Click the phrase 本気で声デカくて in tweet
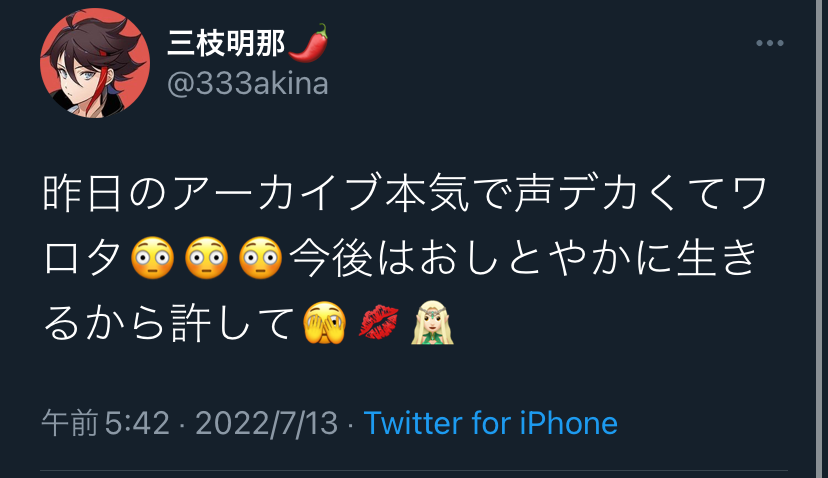 tap(557, 194)
